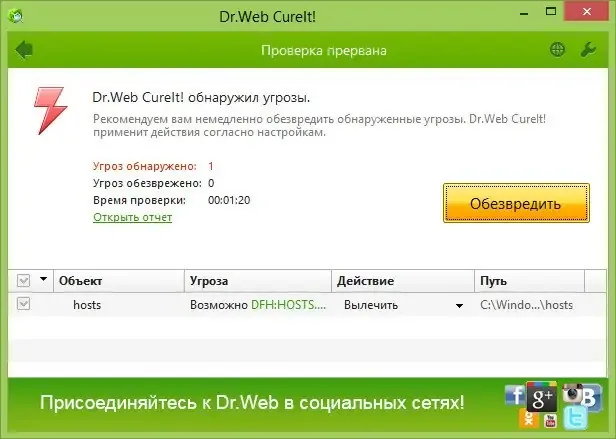616x439 pixels.
Task: Open the VK social icon
Action: pyautogui.click(x=591, y=398)
